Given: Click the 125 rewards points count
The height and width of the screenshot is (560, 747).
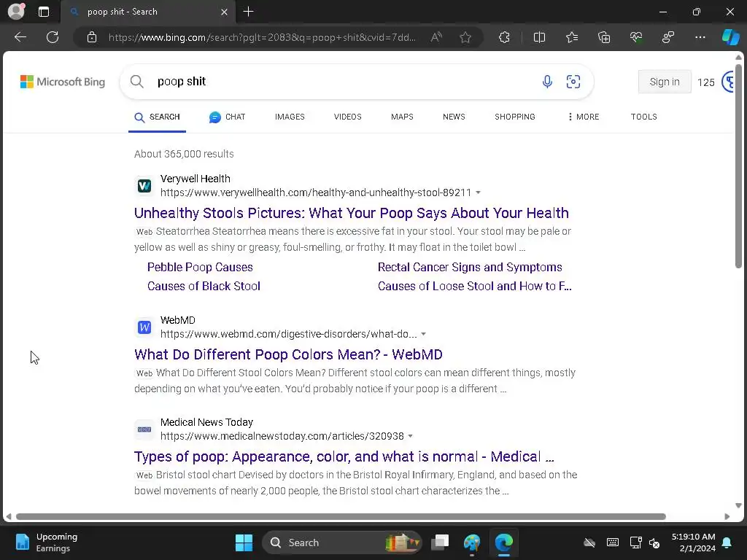Looking at the screenshot, I should point(706,82).
